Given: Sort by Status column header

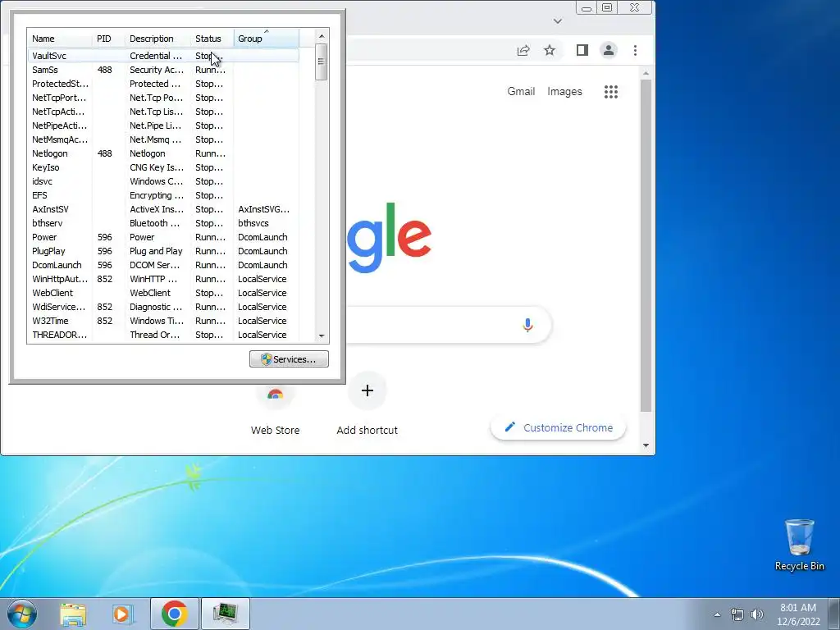Looking at the screenshot, I should 212,39.
